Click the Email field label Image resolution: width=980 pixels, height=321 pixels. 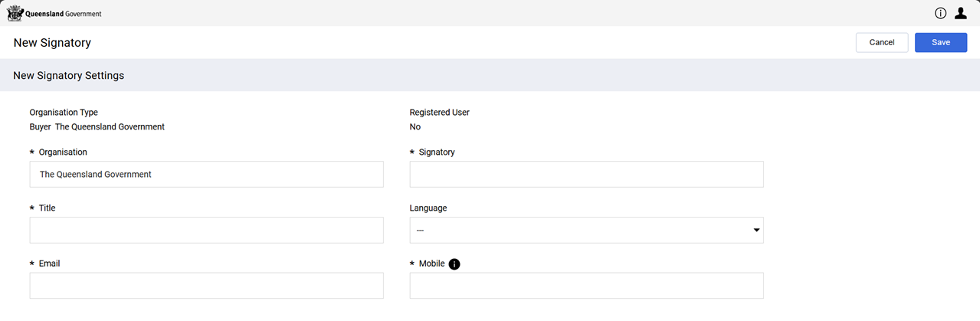pos(49,264)
